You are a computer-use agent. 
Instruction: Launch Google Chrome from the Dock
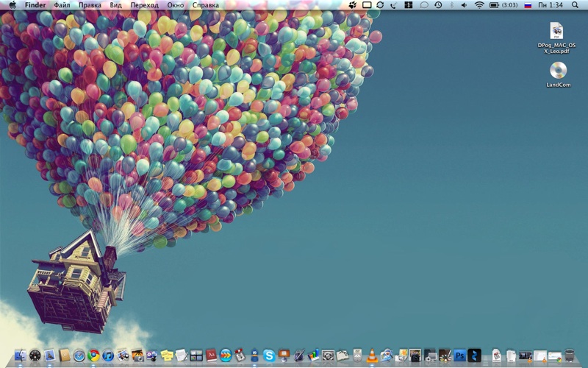click(x=94, y=355)
